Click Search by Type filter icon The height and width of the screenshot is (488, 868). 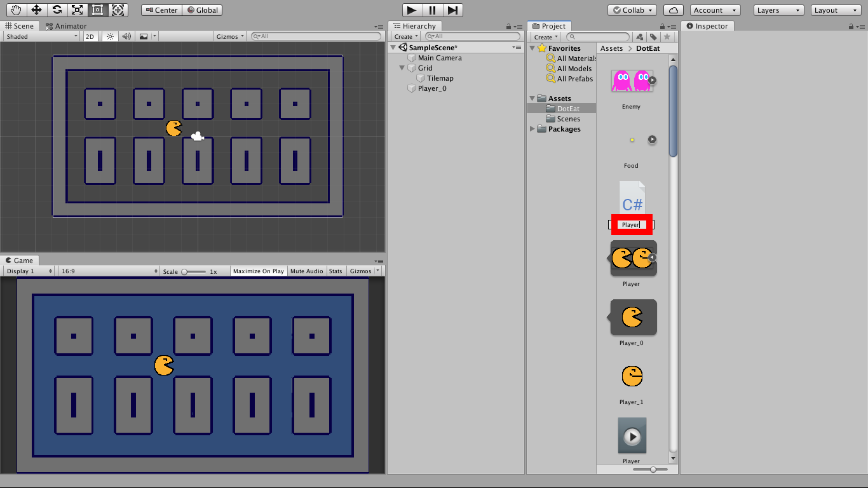click(x=640, y=37)
